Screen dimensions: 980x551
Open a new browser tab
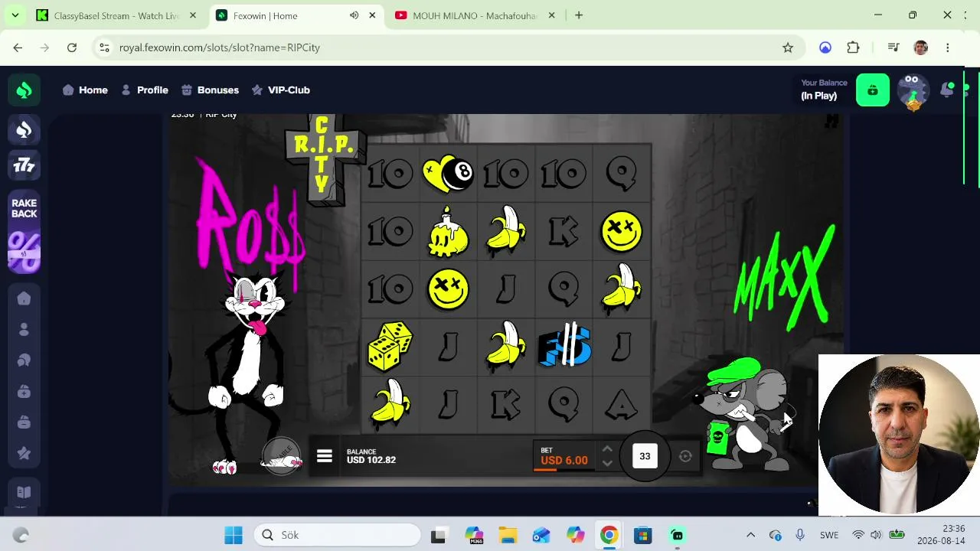pyautogui.click(x=579, y=15)
